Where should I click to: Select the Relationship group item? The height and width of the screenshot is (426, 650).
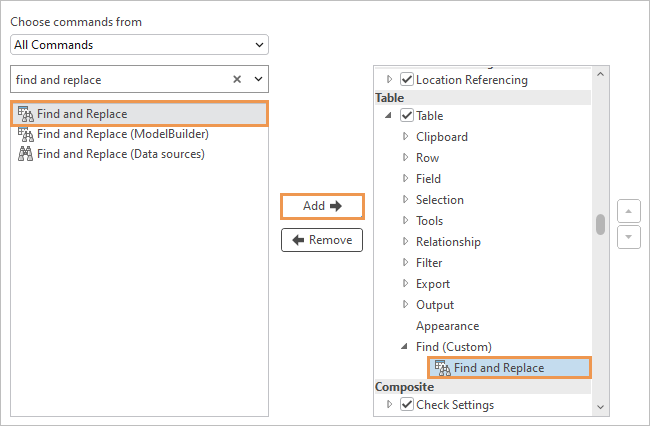pos(448,242)
